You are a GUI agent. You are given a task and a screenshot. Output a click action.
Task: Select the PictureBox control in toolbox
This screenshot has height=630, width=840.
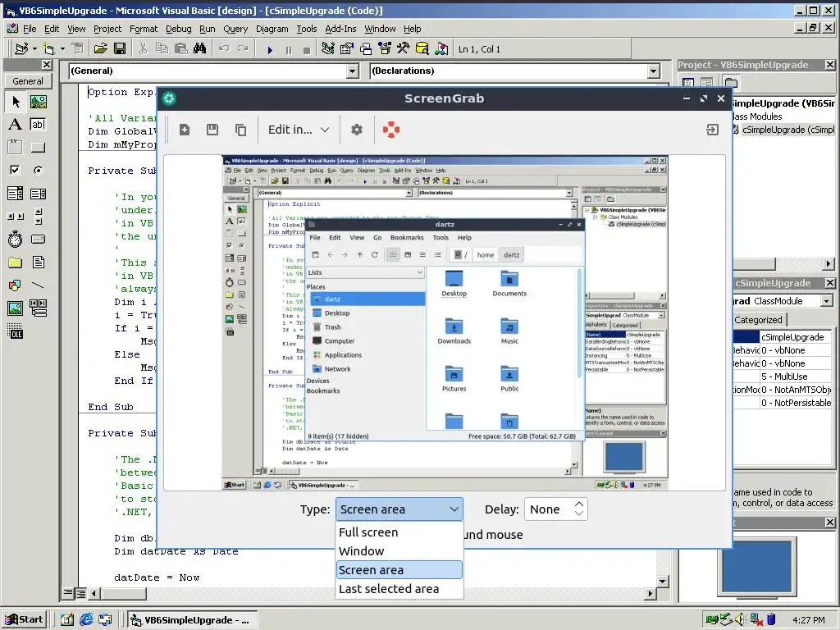point(38,101)
